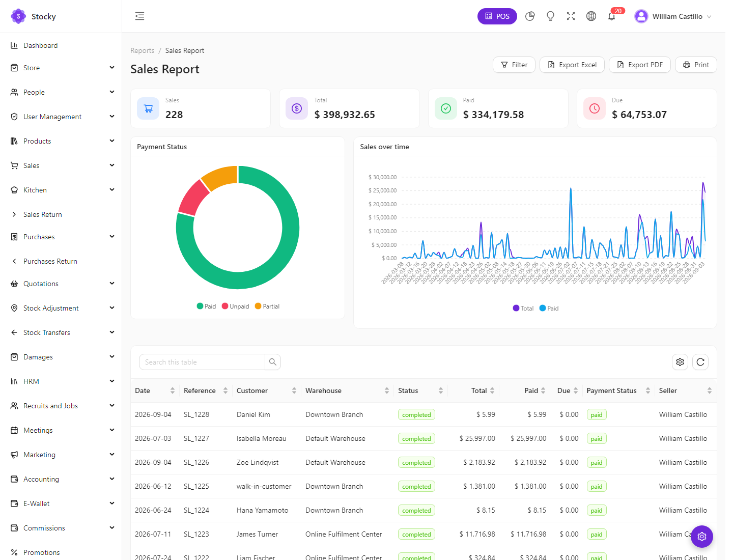The image size is (733, 560).
Task: Toggle Unpaid series in donut legend
Action: (235, 306)
